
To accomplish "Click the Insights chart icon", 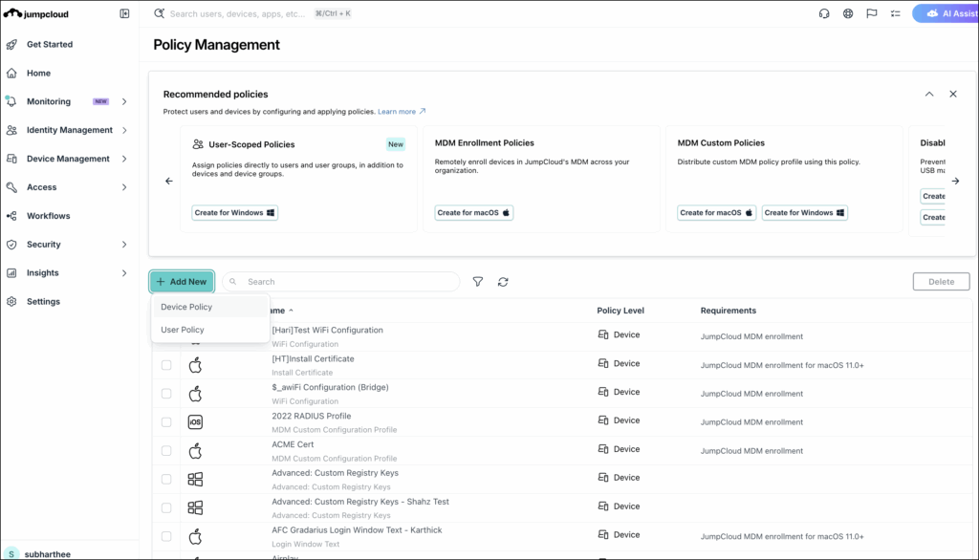I will [x=11, y=272].
